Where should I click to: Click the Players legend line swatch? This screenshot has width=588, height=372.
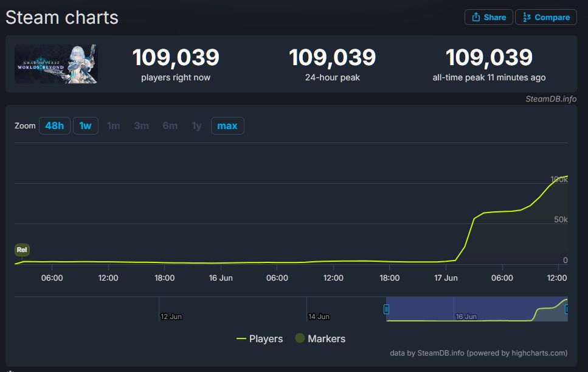(x=241, y=339)
